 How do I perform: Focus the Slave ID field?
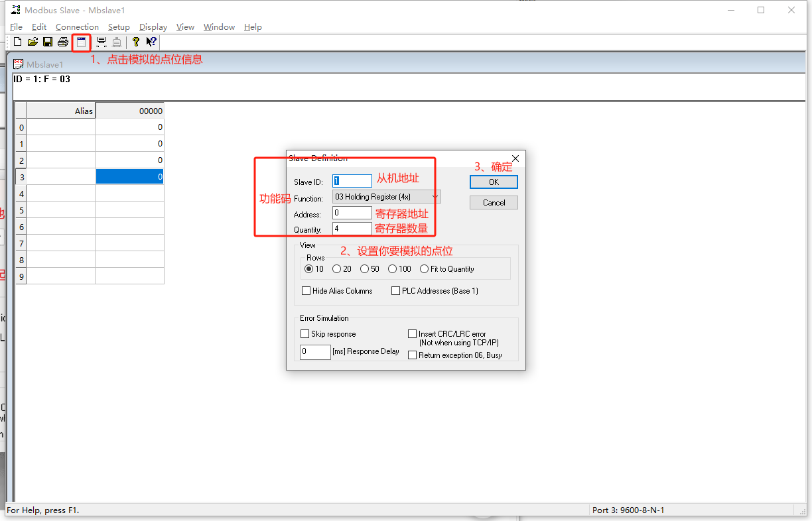[352, 181]
